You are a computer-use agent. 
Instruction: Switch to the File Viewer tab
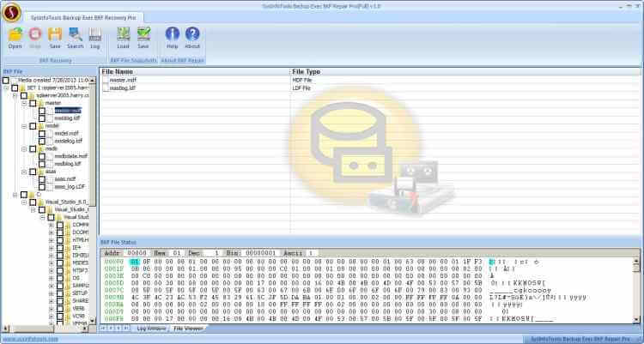[x=188, y=329]
